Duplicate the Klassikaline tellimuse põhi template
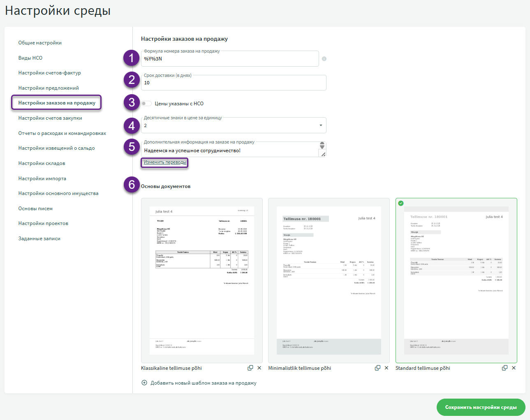530x420 pixels. tap(250, 368)
